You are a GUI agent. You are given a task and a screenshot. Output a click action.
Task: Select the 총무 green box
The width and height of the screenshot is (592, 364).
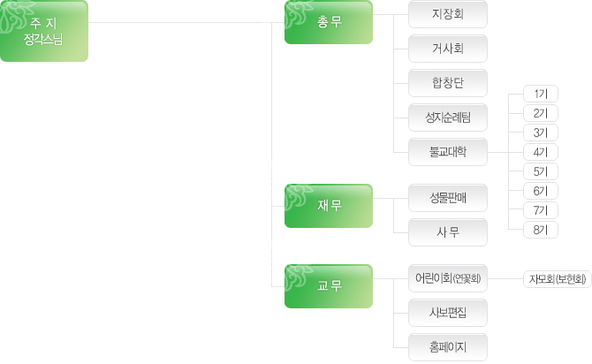329,22
